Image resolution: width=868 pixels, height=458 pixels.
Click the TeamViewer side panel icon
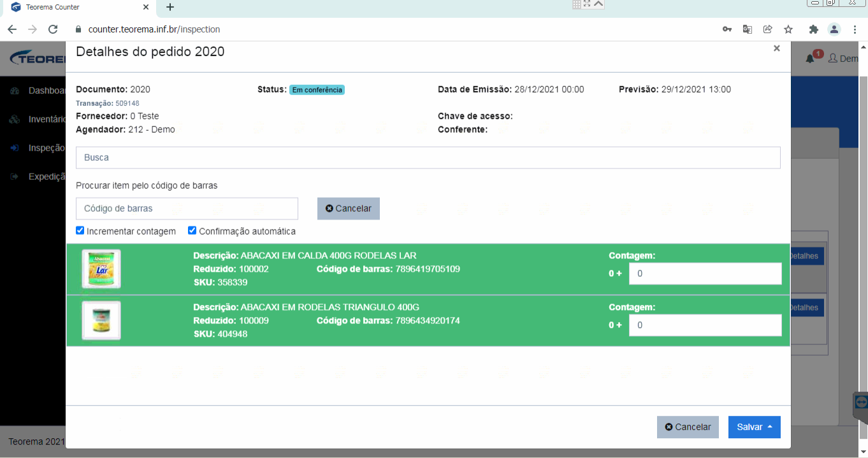click(x=861, y=403)
